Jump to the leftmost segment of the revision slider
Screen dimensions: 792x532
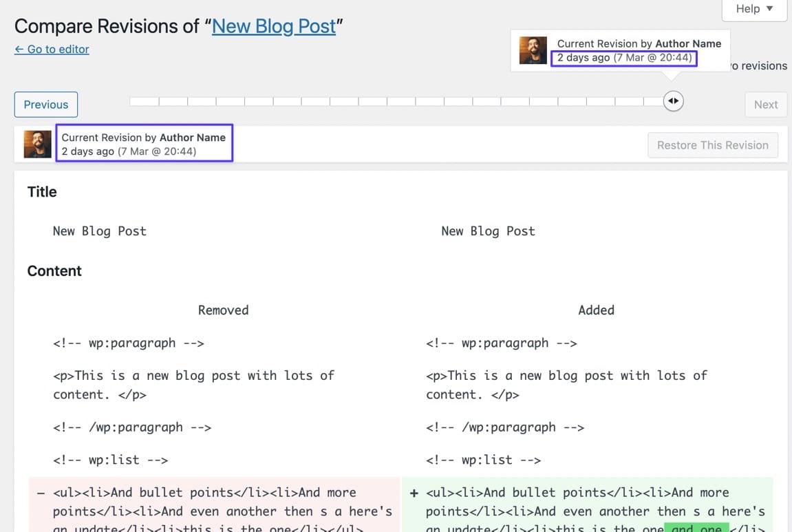144,101
